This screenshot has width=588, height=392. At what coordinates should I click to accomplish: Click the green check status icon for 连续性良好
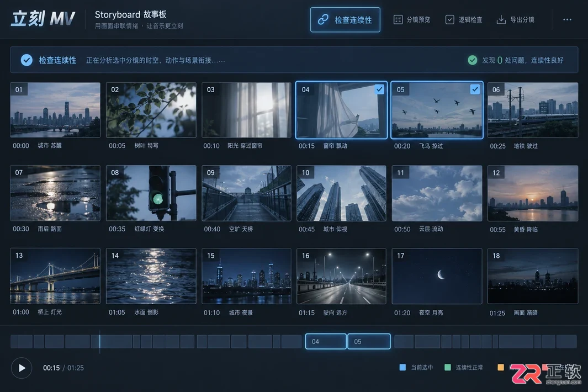(473, 60)
